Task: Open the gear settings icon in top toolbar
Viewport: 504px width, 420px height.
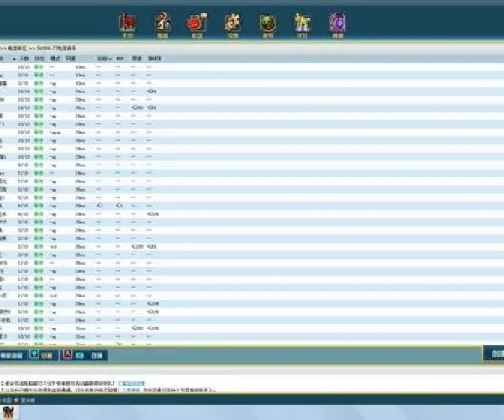Action: (x=233, y=23)
